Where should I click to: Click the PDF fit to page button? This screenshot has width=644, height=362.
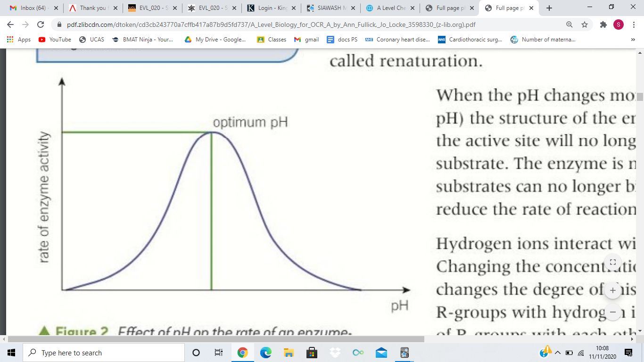pyautogui.click(x=612, y=262)
